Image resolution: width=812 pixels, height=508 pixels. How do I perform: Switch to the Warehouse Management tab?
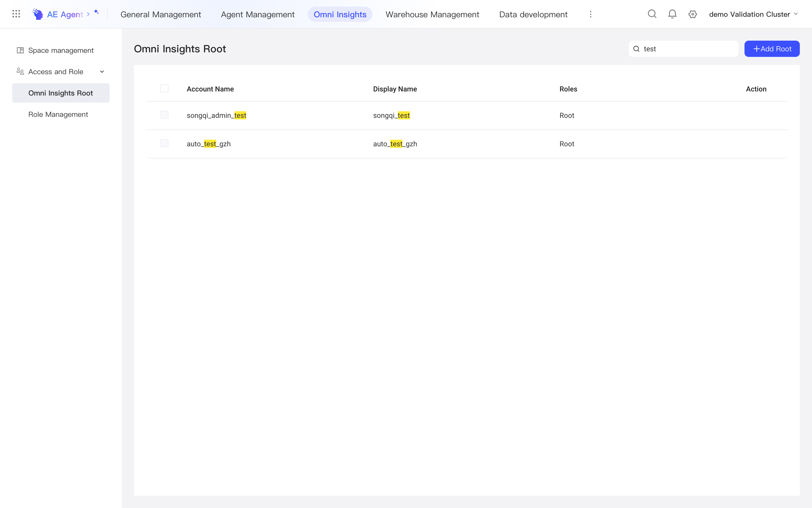point(432,14)
